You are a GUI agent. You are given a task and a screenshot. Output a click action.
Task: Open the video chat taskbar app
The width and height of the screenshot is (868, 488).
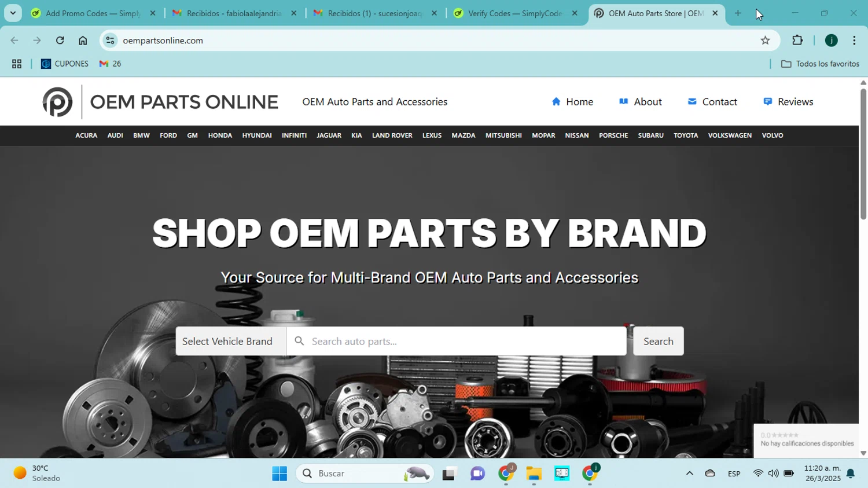tap(477, 474)
